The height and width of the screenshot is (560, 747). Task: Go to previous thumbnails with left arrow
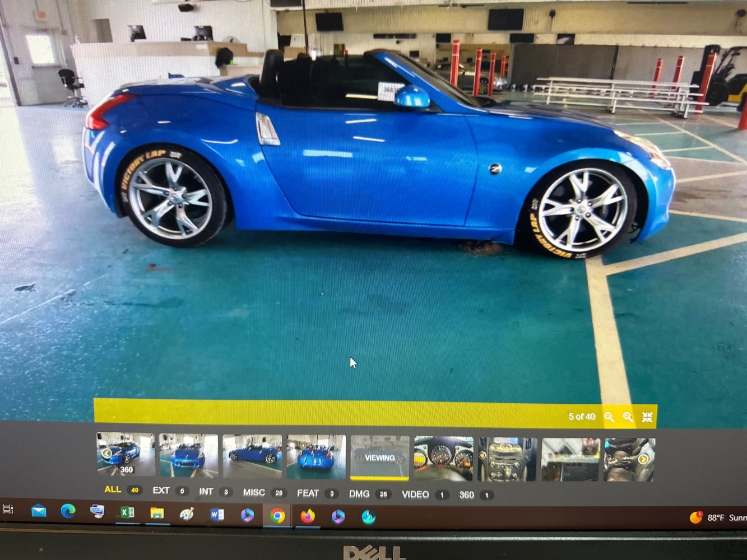point(106,453)
